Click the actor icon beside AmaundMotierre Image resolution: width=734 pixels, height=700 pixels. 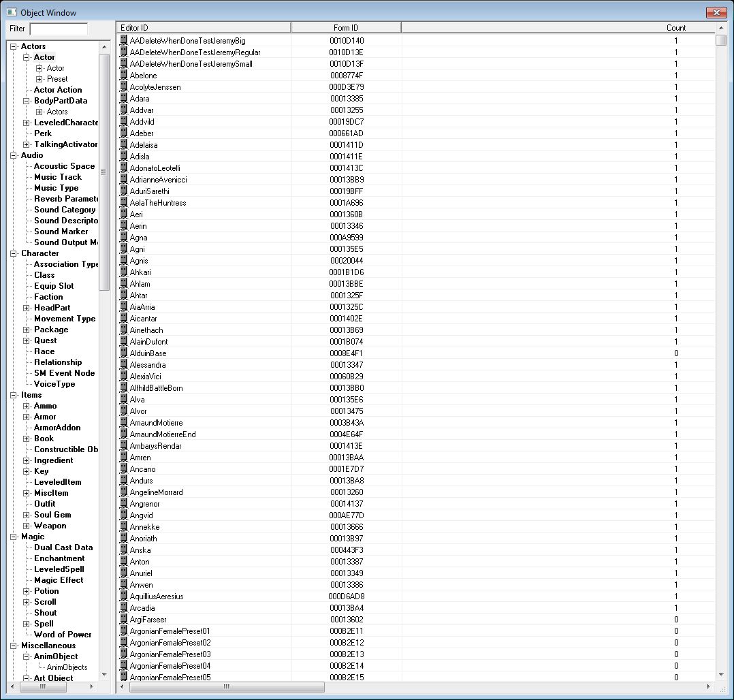click(x=124, y=422)
